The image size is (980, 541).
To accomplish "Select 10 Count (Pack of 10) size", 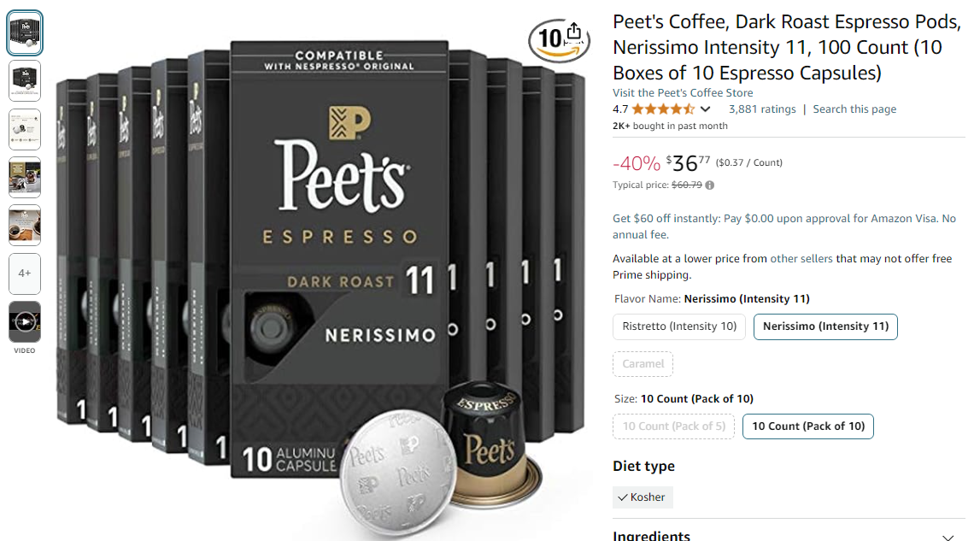I will click(x=808, y=426).
